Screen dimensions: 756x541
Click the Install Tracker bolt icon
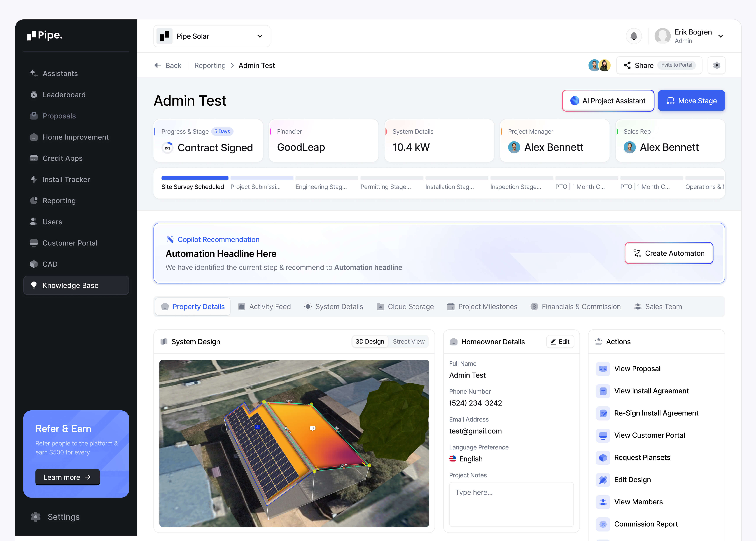(34, 179)
